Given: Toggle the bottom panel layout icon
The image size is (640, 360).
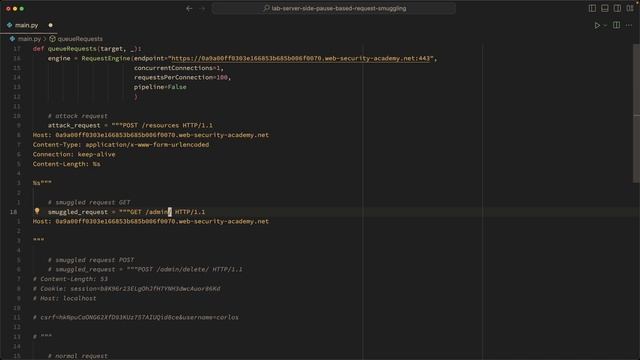Looking at the screenshot, I should tap(605, 8).
